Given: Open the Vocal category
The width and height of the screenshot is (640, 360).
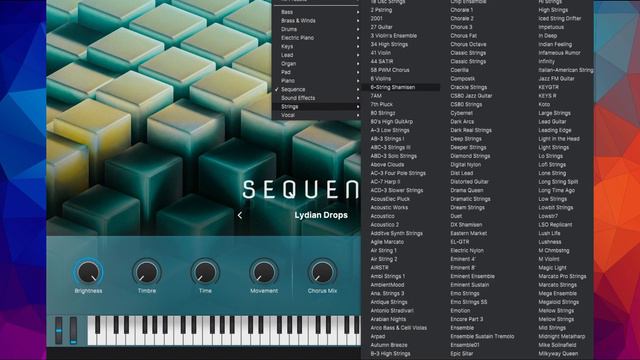Looking at the screenshot, I should [316, 115].
